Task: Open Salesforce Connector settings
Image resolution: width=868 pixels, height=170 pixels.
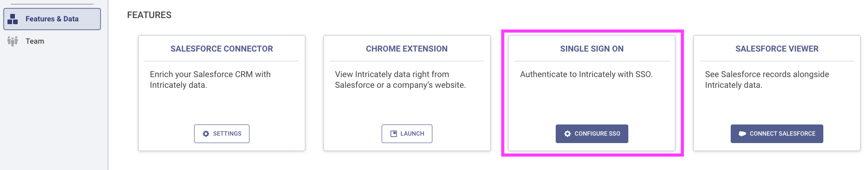Action: click(x=222, y=134)
